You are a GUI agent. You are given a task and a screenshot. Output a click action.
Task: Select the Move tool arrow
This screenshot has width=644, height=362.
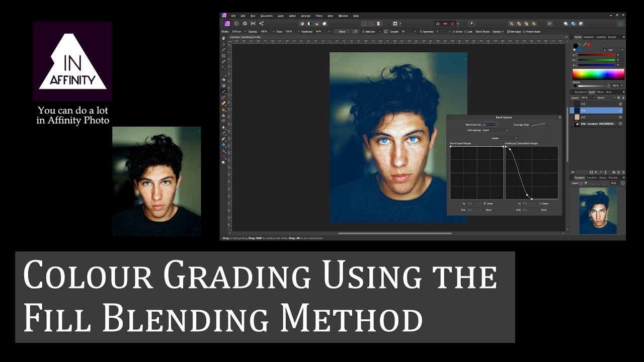click(224, 44)
